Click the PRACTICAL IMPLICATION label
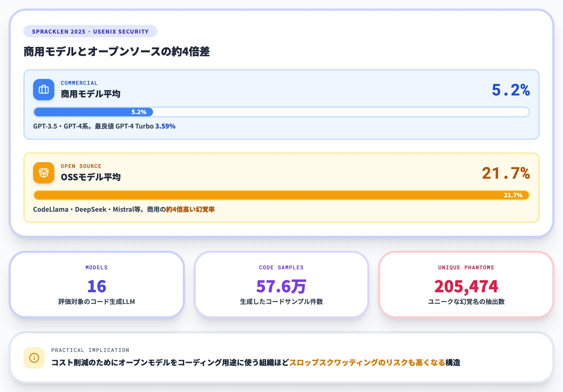The height and width of the screenshot is (392, 563). 90,350
